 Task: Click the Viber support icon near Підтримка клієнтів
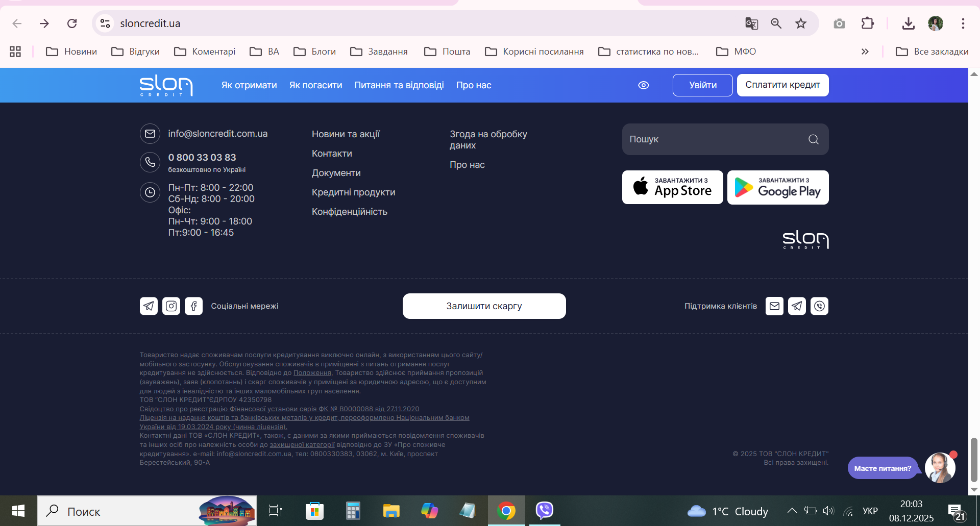[x=819, y=306]
